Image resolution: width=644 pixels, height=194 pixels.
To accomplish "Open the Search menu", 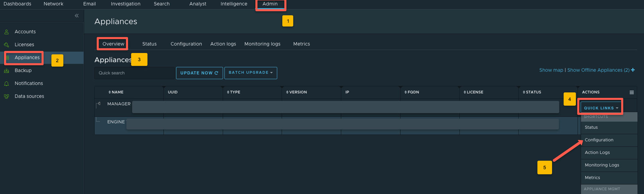I will coord(162,4).
